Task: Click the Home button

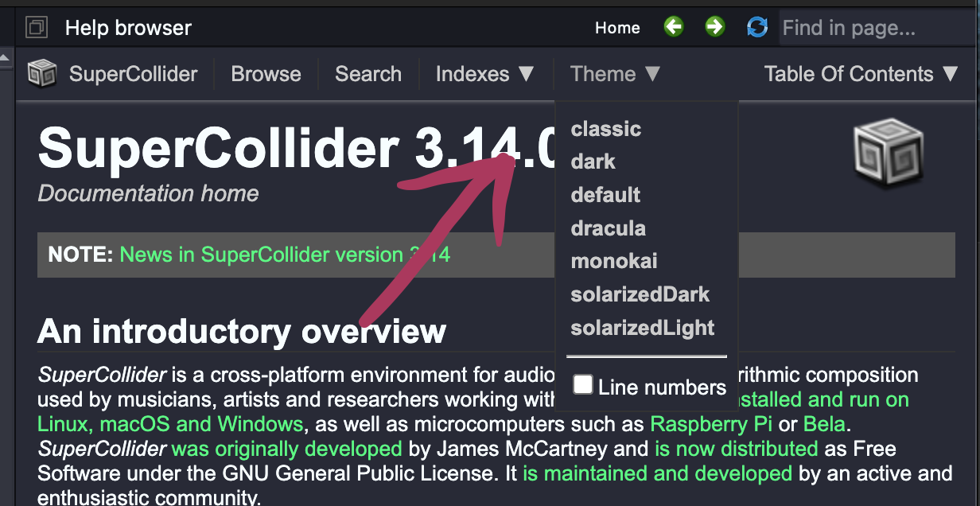Action: (x=617, y=28)
